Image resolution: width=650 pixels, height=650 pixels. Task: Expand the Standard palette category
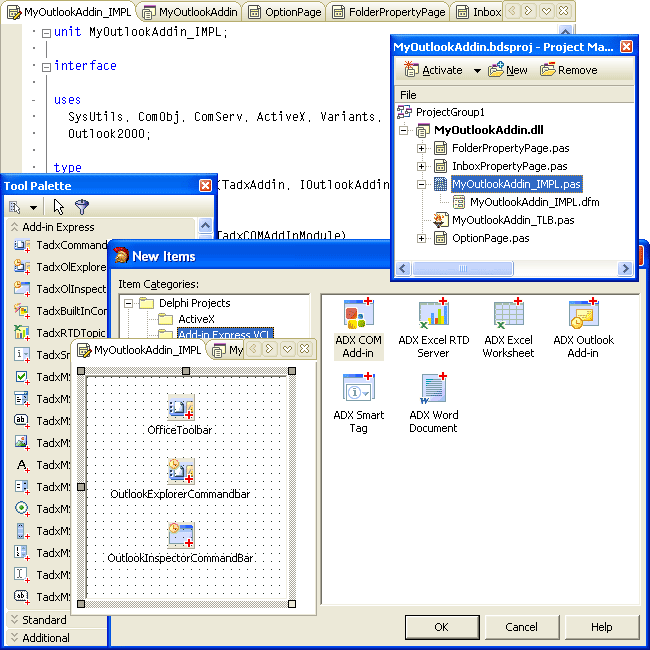14,620
